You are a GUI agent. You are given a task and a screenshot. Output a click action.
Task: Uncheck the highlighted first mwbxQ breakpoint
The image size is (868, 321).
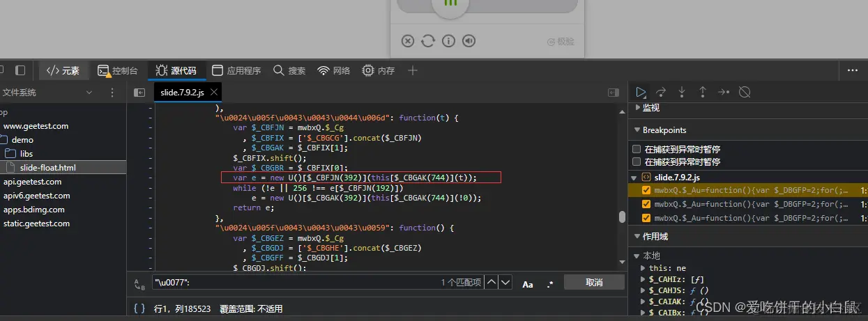click(x=646, y=190)
